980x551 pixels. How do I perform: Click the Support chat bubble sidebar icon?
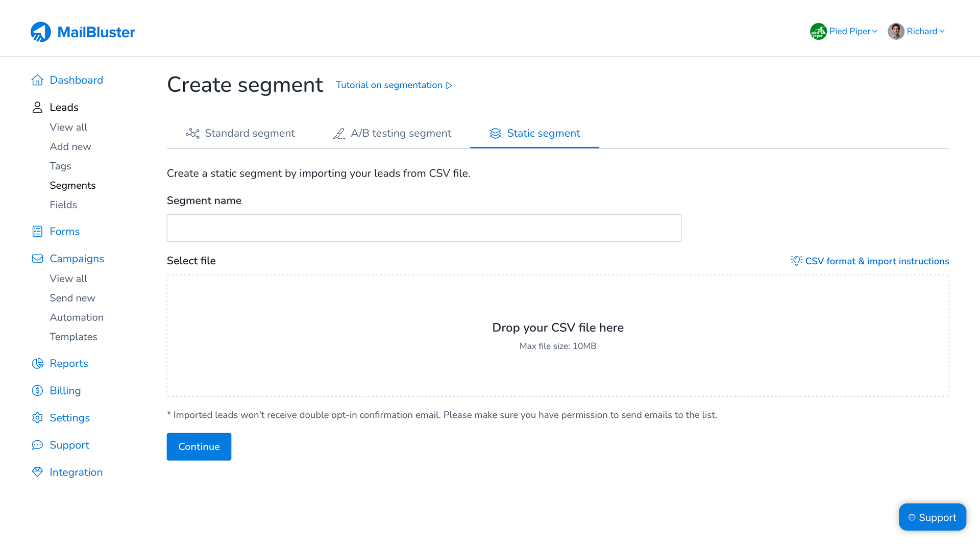tap(37, 445)
